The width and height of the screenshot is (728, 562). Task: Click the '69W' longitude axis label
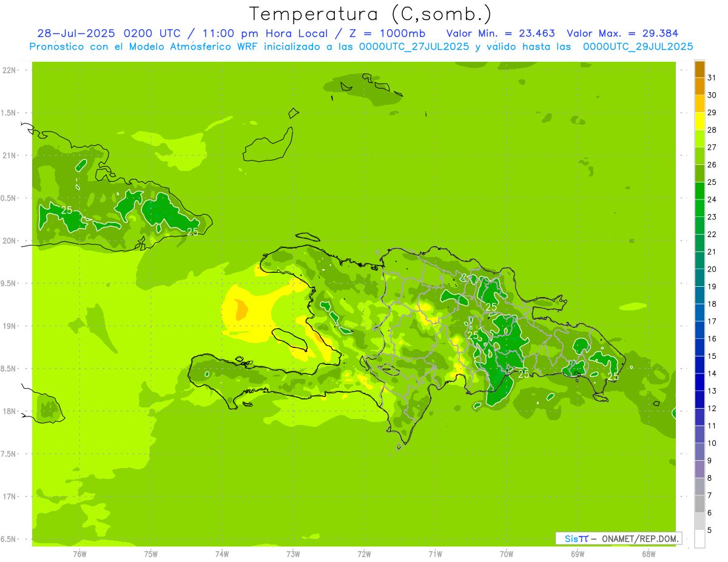578,554
